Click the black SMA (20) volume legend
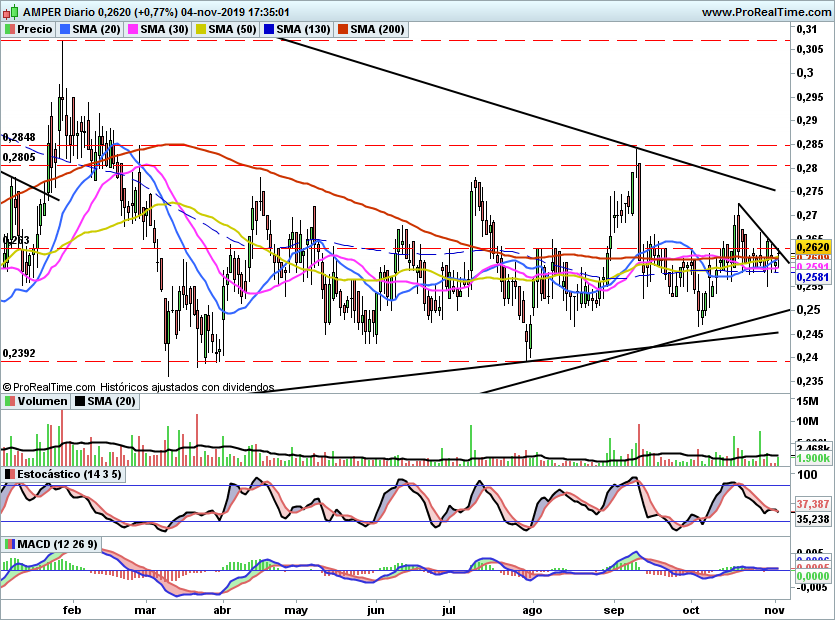Screen dimensions: 835x620 pos(105,401)
